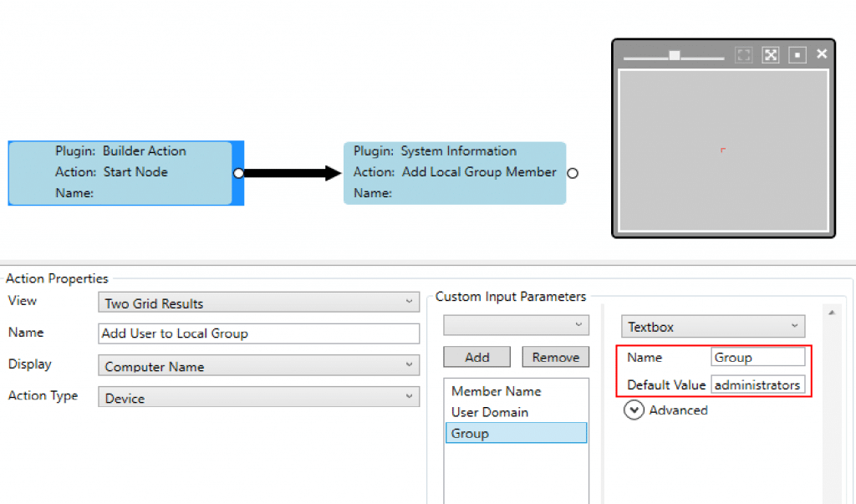Screen dimensions: 856x504
Task: Click the Add button under Custom Input Parameters
Action: click(x=476, y=357)
